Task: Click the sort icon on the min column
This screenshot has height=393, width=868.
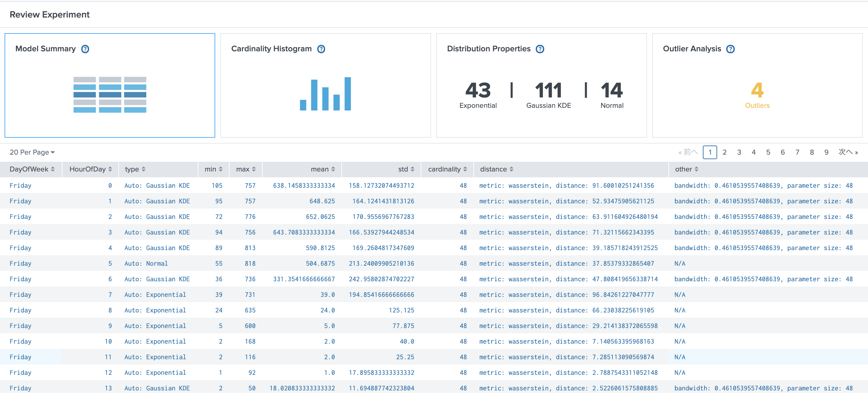Action: click(220, 169)
